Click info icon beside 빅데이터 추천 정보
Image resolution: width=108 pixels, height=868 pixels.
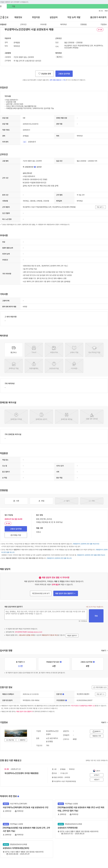click(18, 796)
